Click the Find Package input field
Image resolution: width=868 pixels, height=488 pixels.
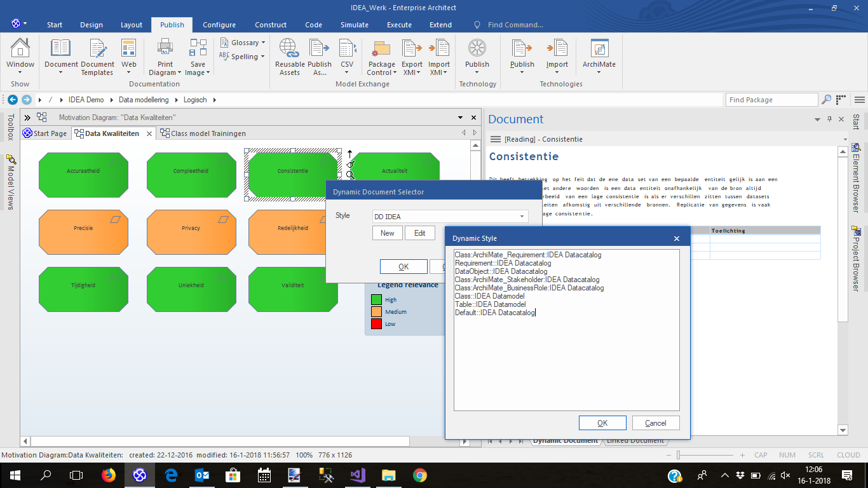click(x=771, y=100)
